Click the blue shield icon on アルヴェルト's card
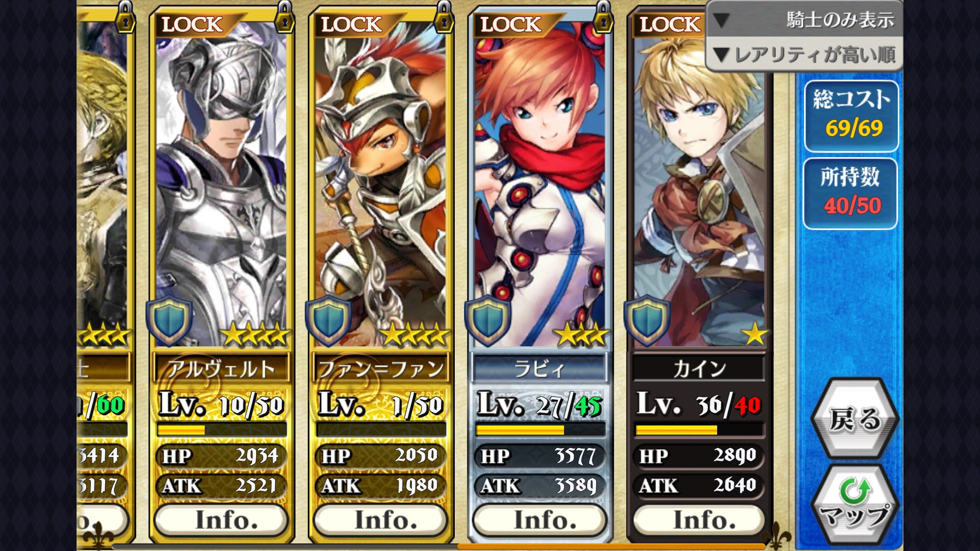This screenshot has width=980, height=551. click(169, 320)
